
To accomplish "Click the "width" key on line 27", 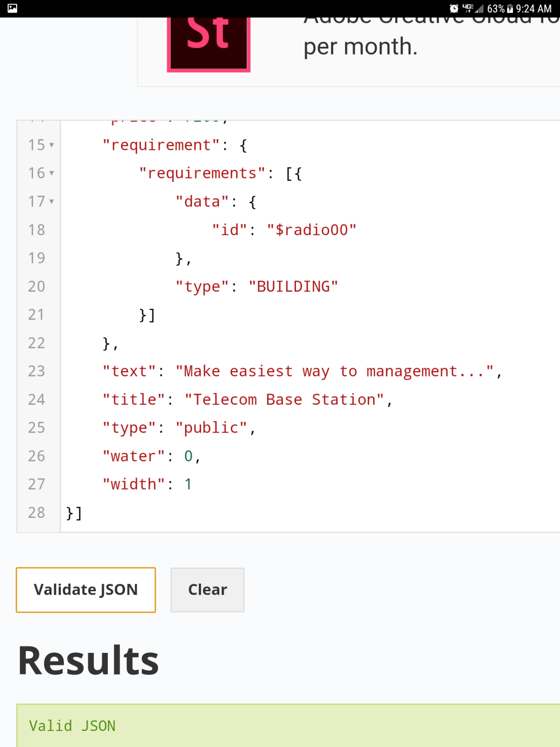I will click(134, 484).
